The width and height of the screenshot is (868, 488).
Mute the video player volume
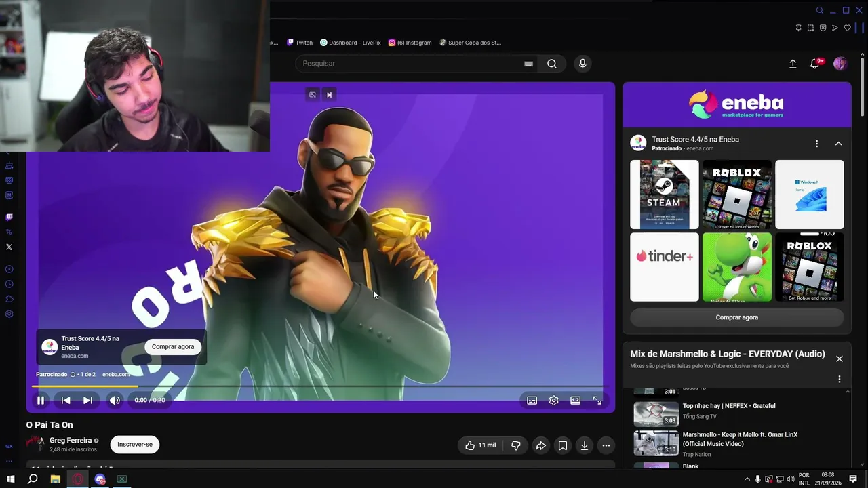(115, 401)
